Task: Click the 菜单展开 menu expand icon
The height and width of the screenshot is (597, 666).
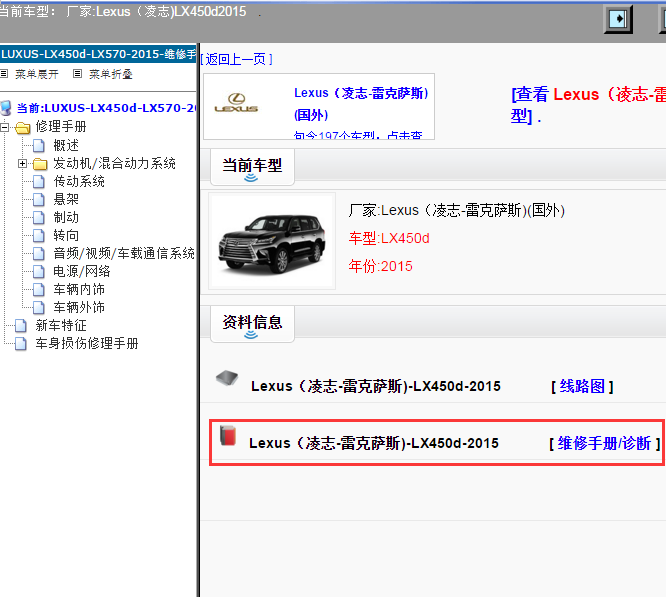Action: tap(4, 74)
